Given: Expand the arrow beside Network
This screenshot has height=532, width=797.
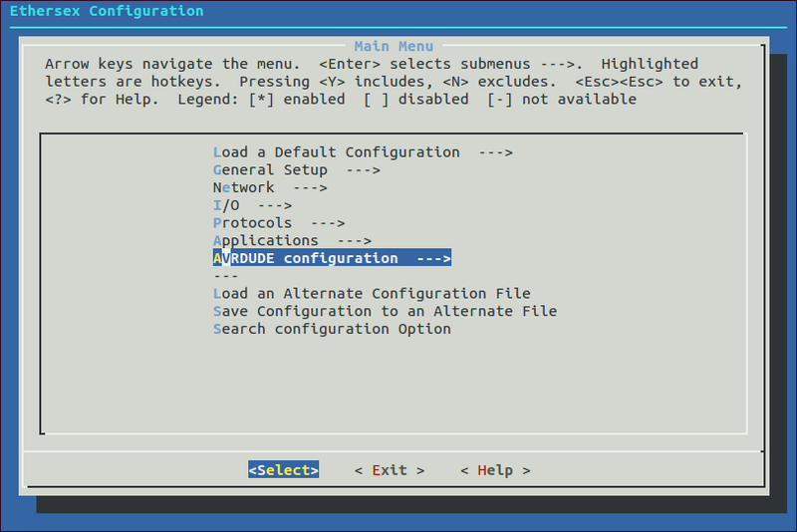Looking at the screenshot, I should [x=310, y=187].
